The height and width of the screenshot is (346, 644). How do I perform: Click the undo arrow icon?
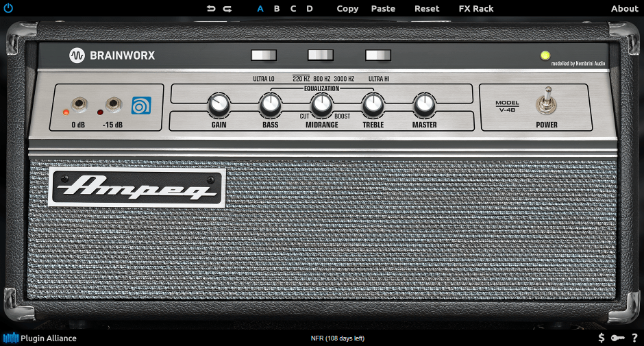tap(211, 9)
